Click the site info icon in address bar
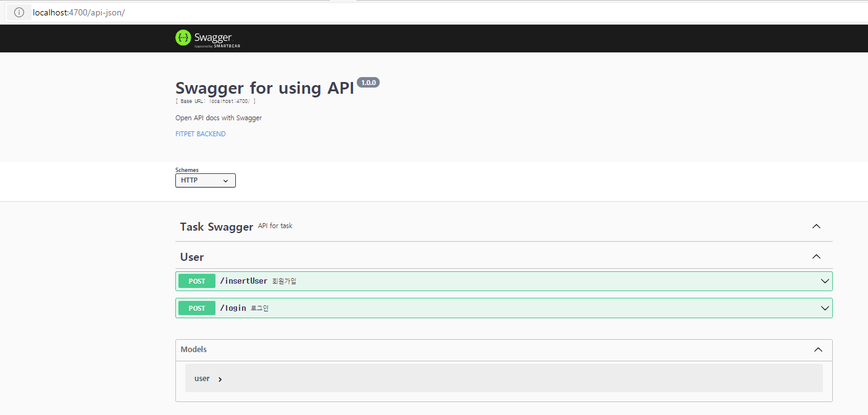The width and height of the screenshot is (868, 415). [19, 12]
